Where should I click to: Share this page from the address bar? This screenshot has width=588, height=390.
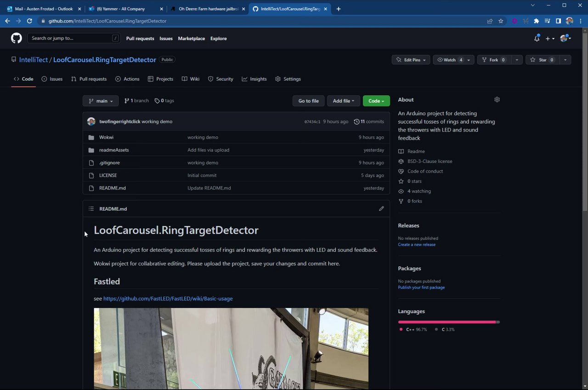pos(490,21)
